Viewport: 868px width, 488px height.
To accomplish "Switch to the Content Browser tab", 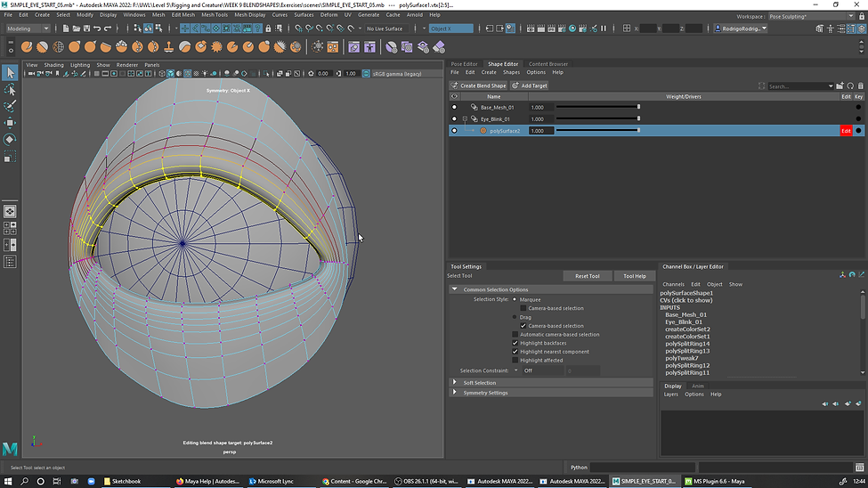I will click(x=548, y=64).
